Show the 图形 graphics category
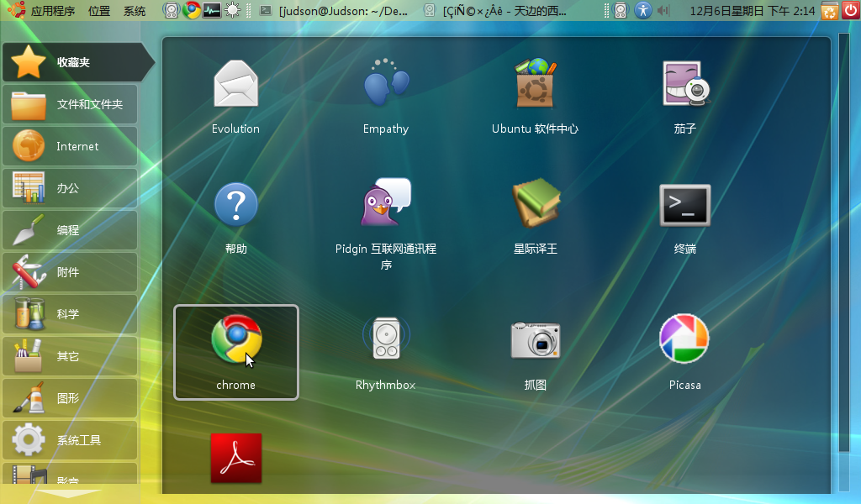The image size is (861, 504). pos(70,398)
